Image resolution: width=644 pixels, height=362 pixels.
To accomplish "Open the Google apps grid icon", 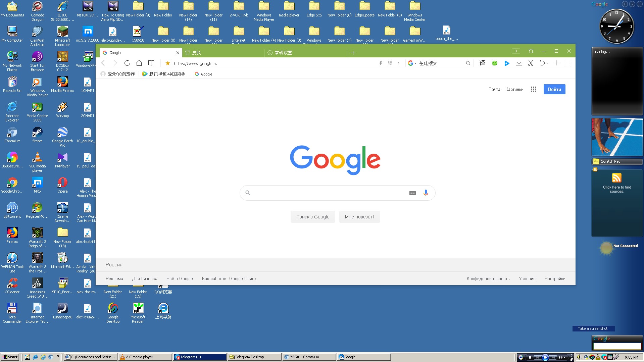I will coord(533,89).
